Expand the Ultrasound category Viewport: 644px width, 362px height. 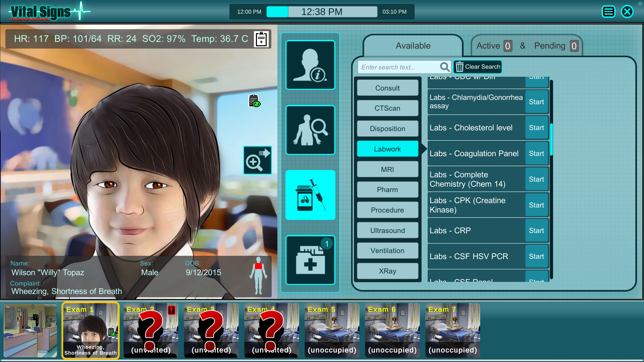(387, 230)
